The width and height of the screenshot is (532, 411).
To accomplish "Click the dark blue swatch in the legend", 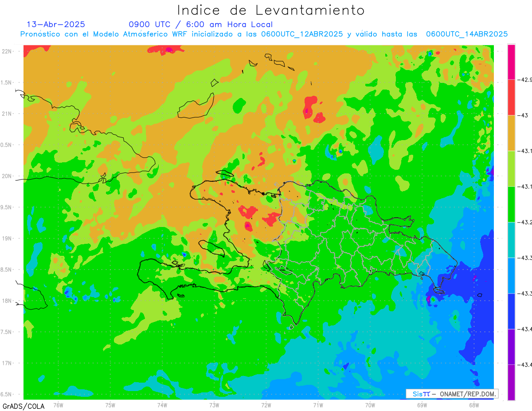I will point(511,311).
